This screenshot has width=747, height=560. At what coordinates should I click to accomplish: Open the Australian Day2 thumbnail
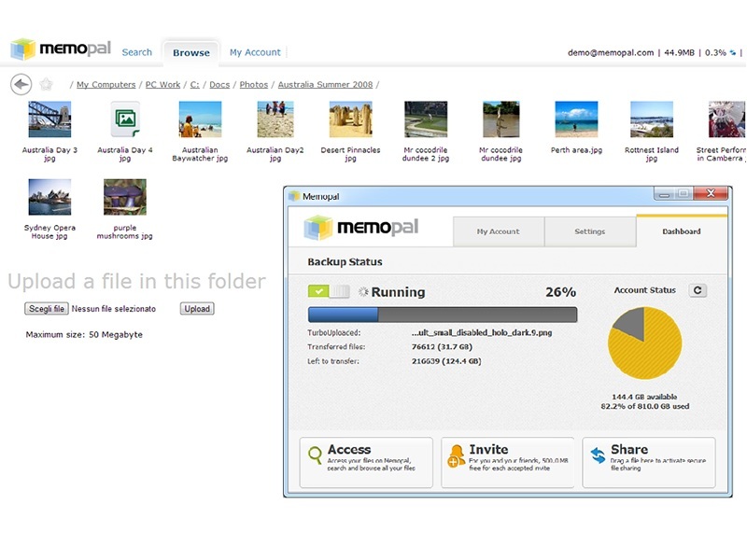pyautogui.click(x=275, y=119)
